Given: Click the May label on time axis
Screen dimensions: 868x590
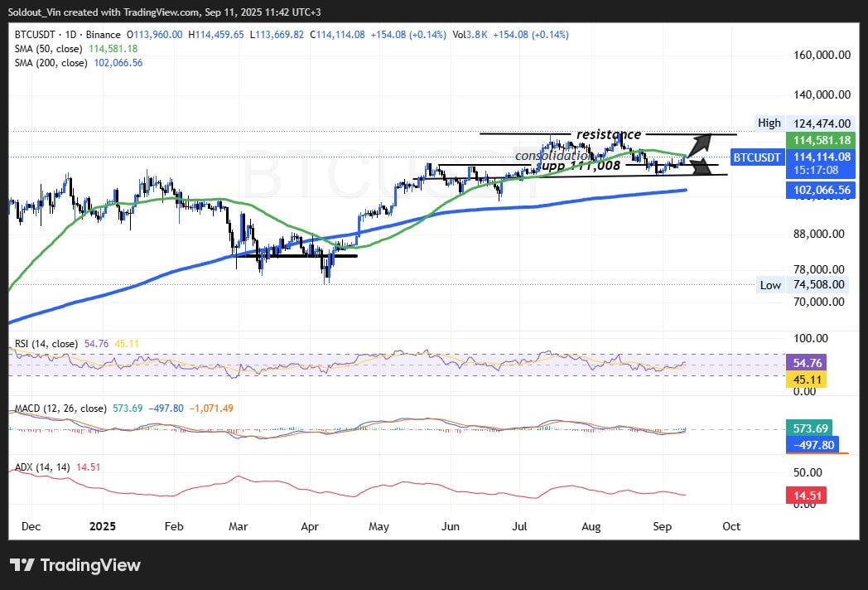Looking at the screenshot, I should click(x=379, y=526).
